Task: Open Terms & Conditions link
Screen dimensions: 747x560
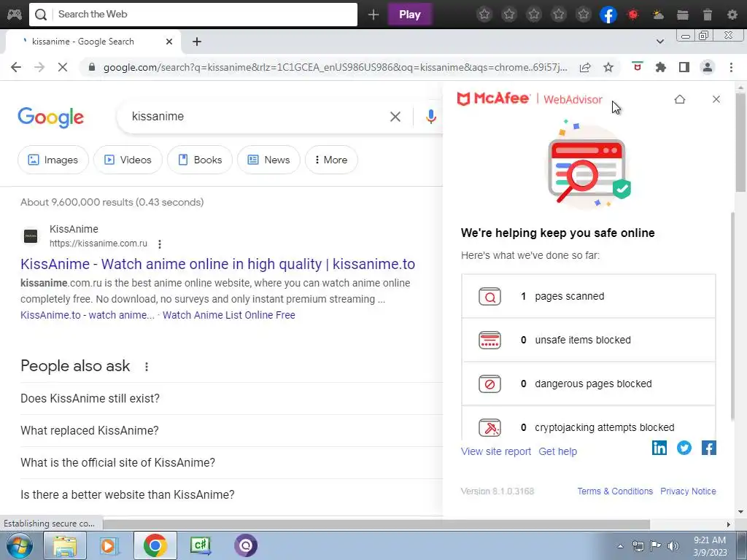Action: click(615, 491)
